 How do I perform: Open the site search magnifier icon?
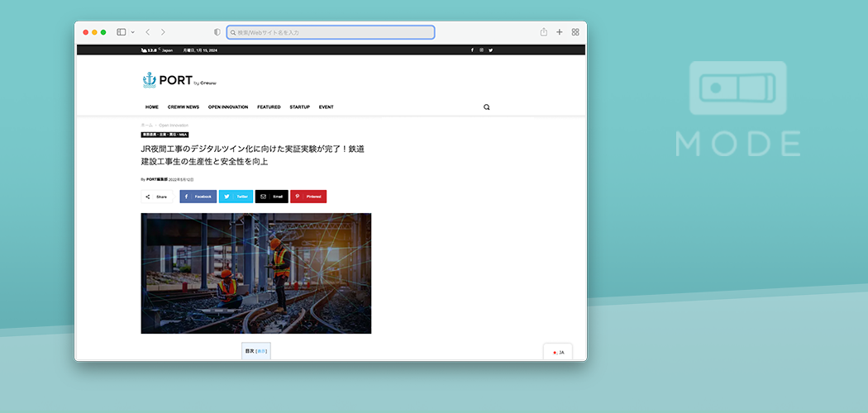point(486,107)
